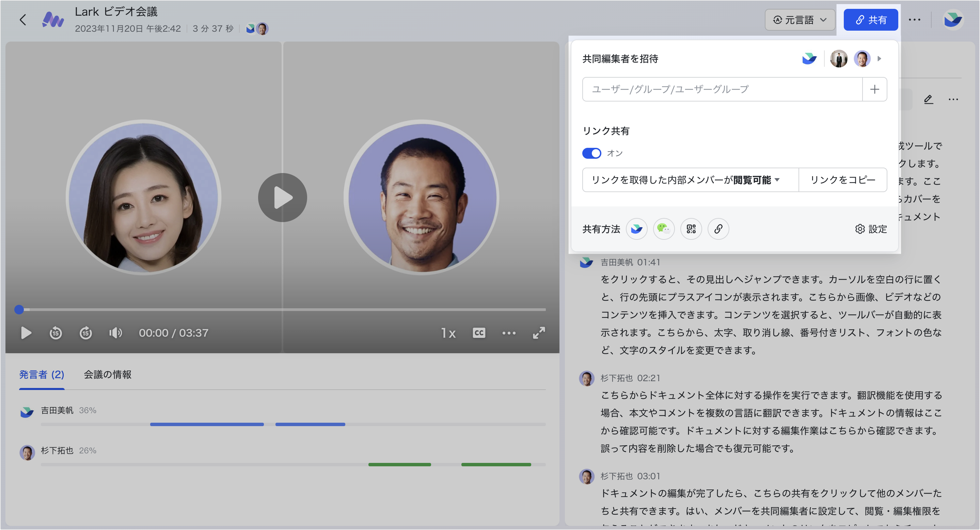Open sharing 設定 settings
This screenshot has width=980, height=530.
pyautogui.click(x=871, y=229)
